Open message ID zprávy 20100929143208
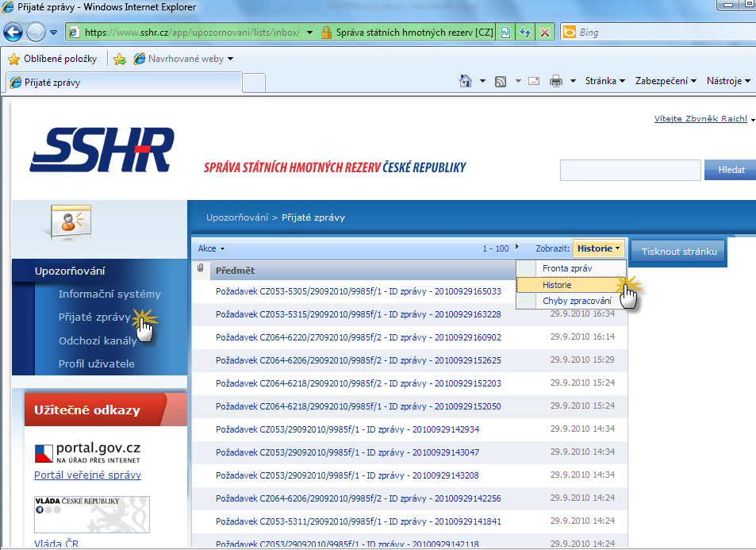 (347, 475)
